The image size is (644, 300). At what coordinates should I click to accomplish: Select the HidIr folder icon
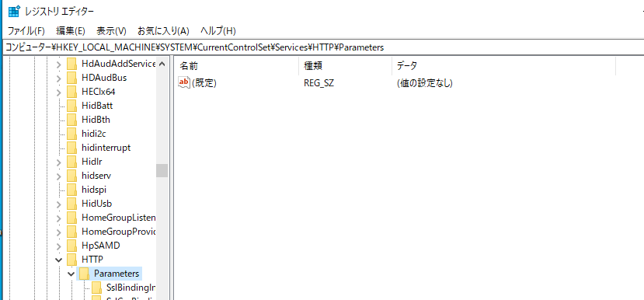(72, 162)
